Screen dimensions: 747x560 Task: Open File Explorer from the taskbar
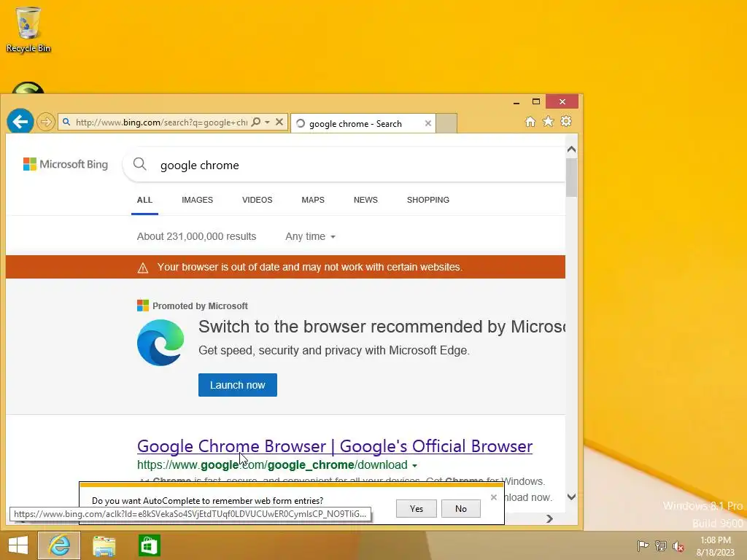pos(104,545)
